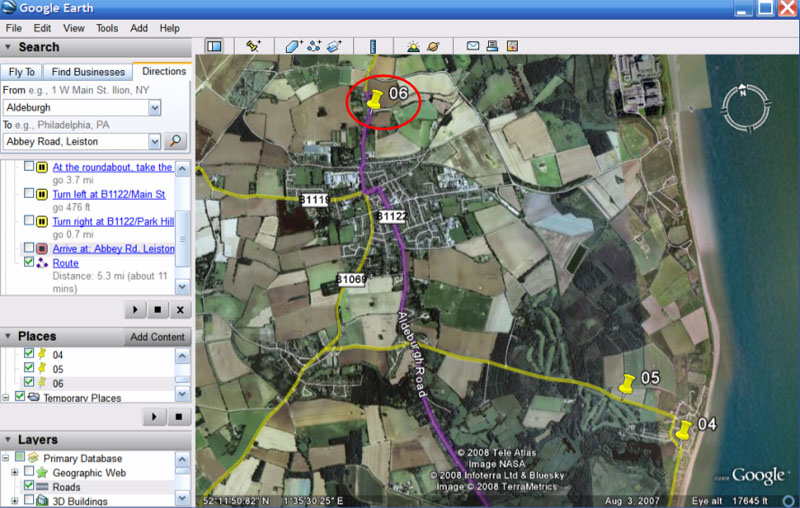The width and height of the screenshot is (800, 508).
Task: Open the Edit menu
Action: point(42,28)
